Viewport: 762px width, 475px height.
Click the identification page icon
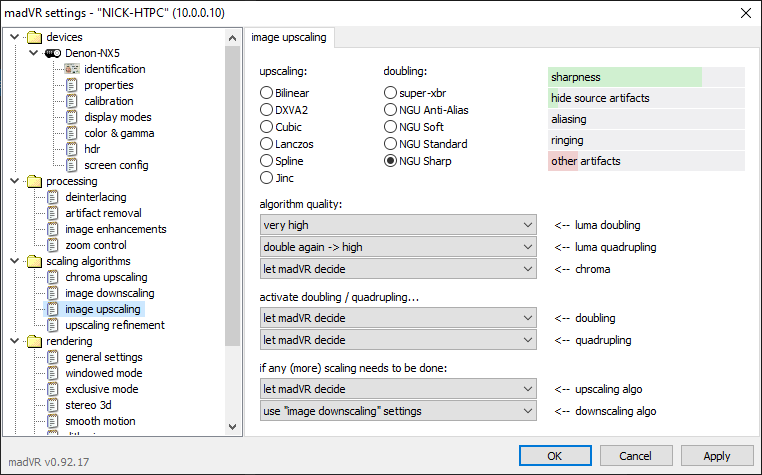pyautogui.click(x=71, y=69)
